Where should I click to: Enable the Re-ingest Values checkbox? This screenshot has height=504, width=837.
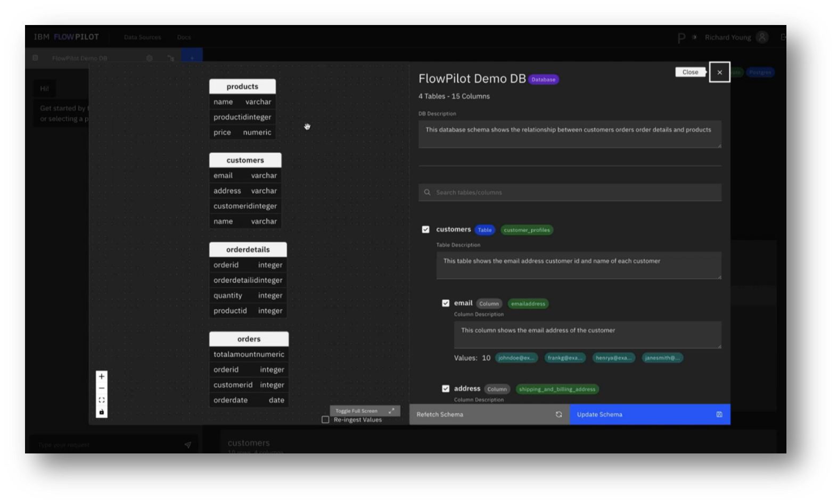point(325,420)
